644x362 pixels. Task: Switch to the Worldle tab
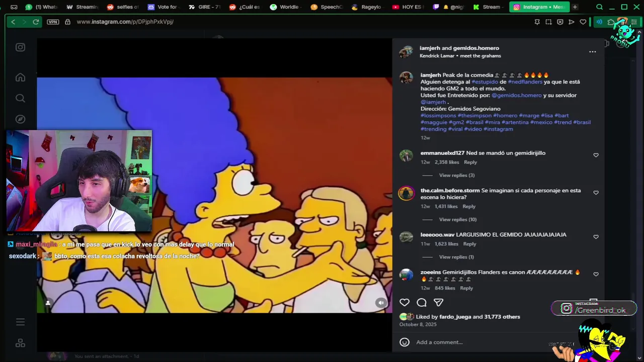286,7
